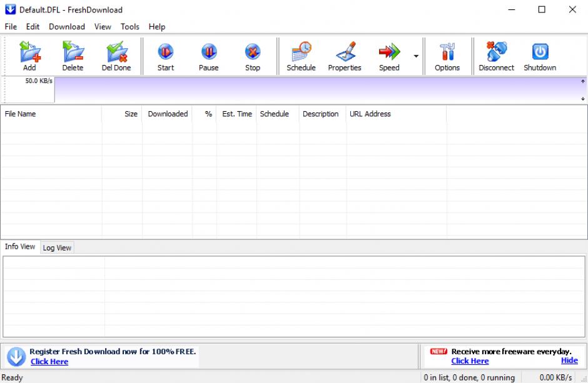Click the speed graph down arrow
The width and height of the screenshot is (588, 383).
point(583,99)
